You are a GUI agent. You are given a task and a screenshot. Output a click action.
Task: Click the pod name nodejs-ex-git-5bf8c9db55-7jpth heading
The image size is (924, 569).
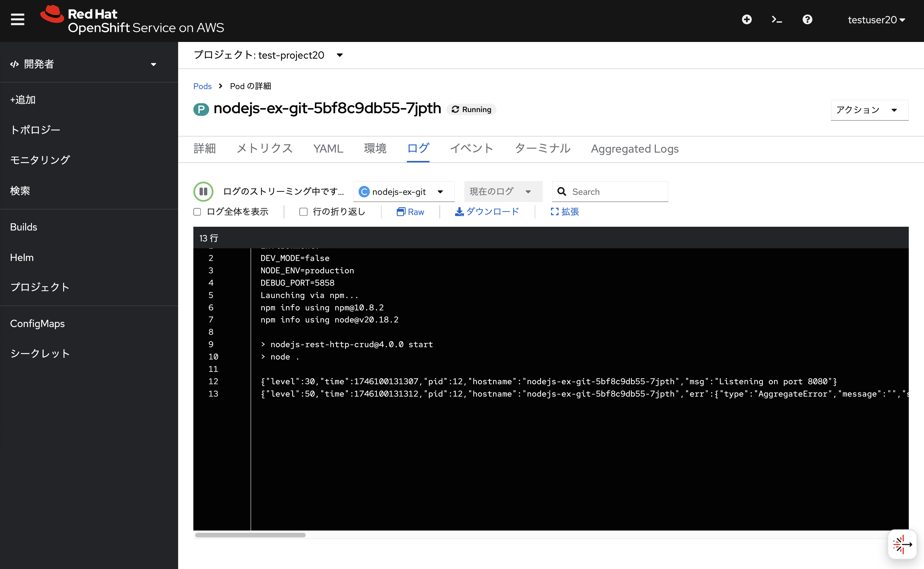click(327, 108)
